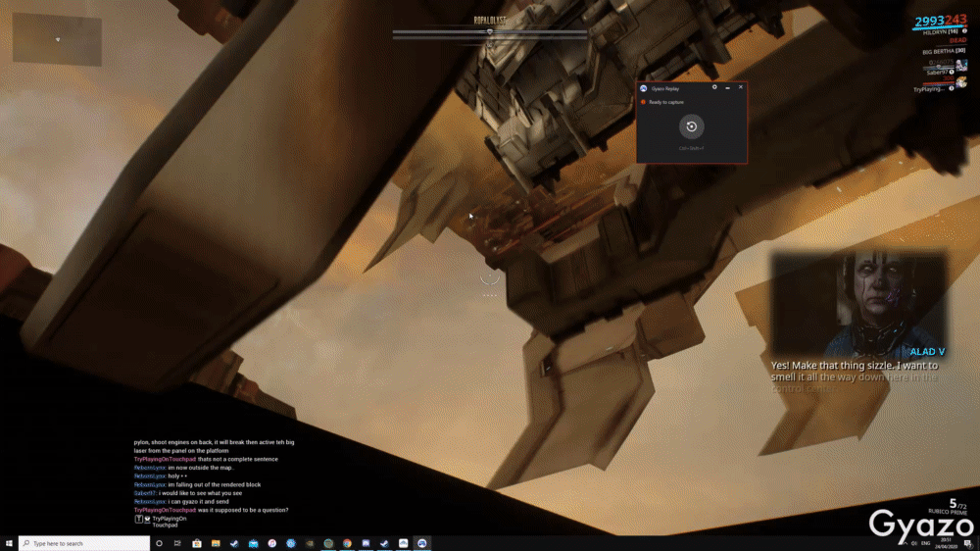Click the in-game minimap
Image resolution: width=980 pixels, height=551 pixels.
57,39
